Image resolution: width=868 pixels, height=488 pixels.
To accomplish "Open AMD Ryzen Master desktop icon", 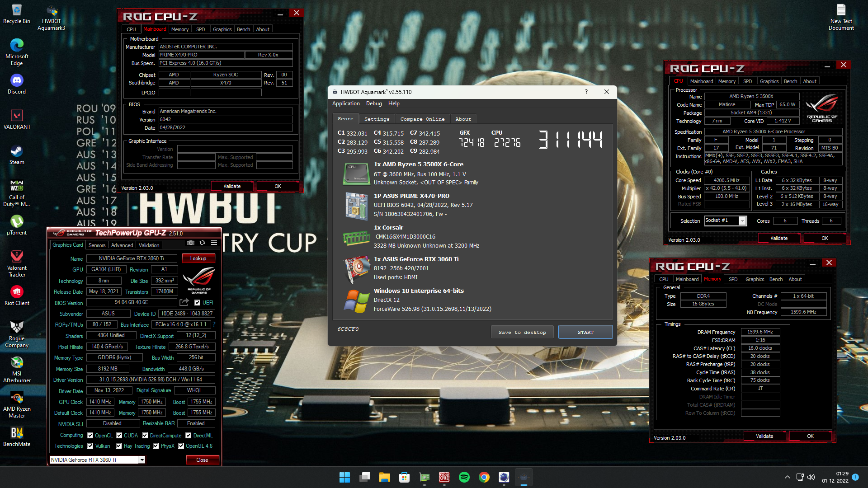I will 17,405.
